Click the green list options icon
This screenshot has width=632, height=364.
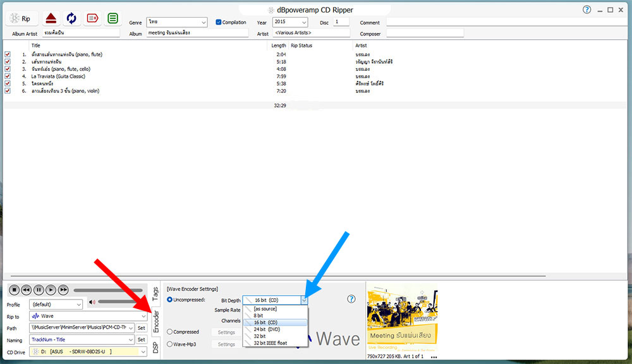(x=112, y=18)
